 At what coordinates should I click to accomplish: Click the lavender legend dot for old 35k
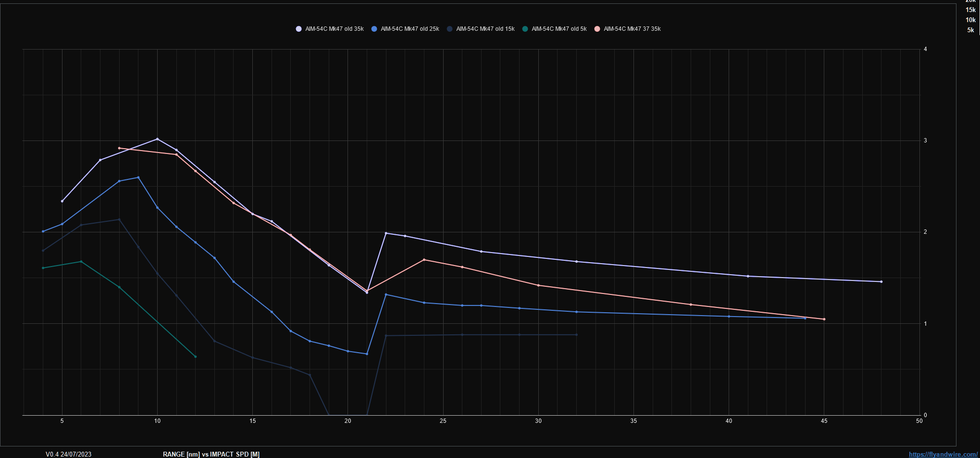[298, 29]
